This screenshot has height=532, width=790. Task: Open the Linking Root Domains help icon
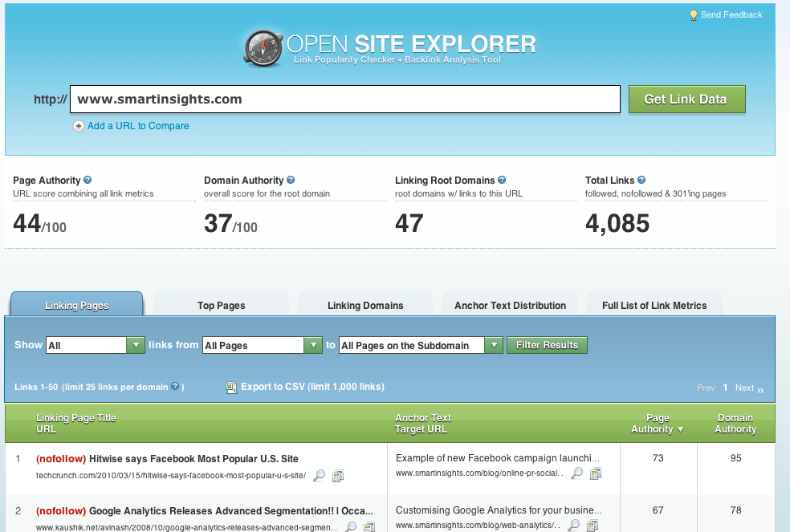tap(502, 180)
